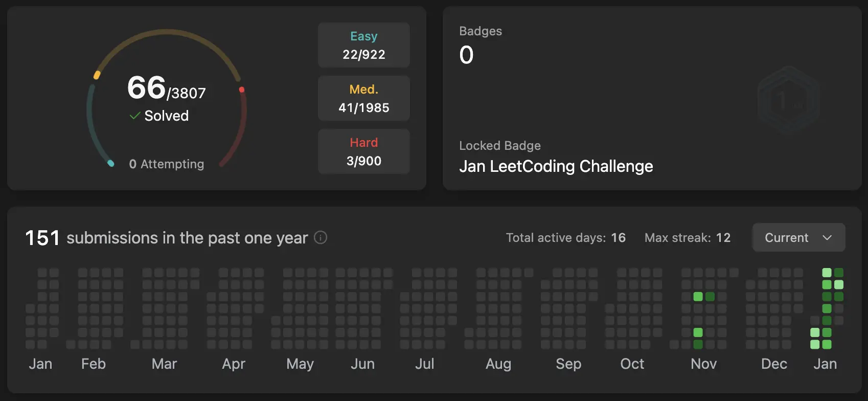Open the Current year dropdown
The width and height of the screenshot is (868, 401).
coord(798,237)
